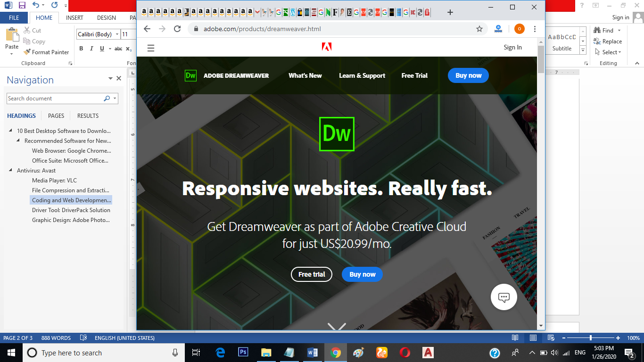
Task: Click 'Sign in' in the Word window
Action: coord(620,17)
